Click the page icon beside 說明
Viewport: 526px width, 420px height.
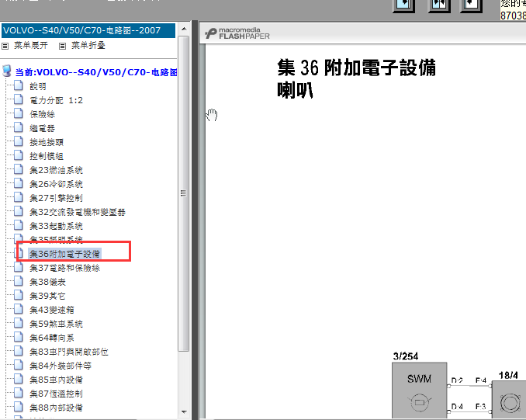[x=19, y=85]
